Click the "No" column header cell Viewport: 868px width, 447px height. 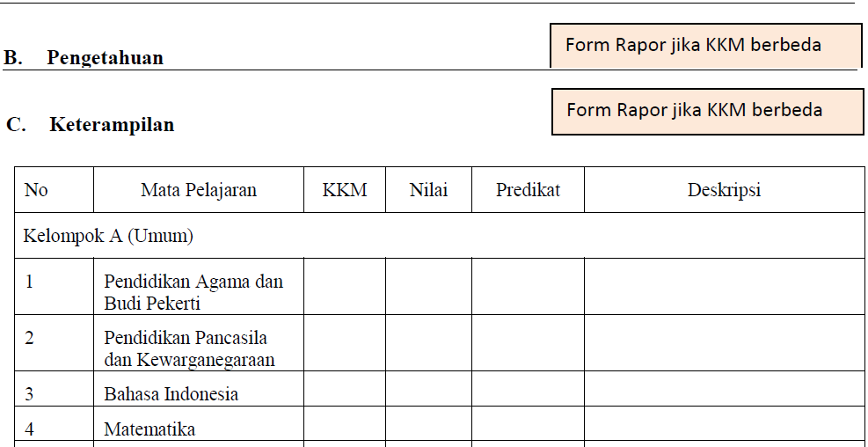tap(36, 190)
